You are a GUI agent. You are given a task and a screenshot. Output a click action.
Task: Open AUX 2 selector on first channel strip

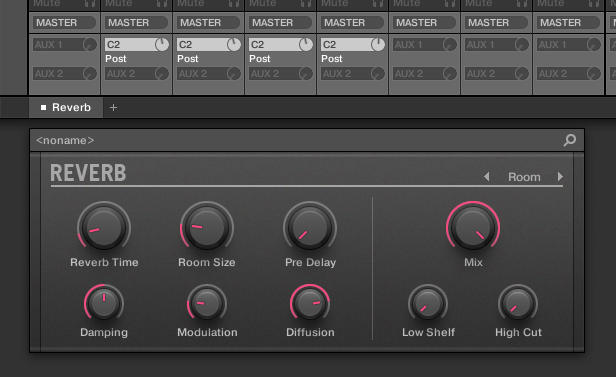click(58, 73)
